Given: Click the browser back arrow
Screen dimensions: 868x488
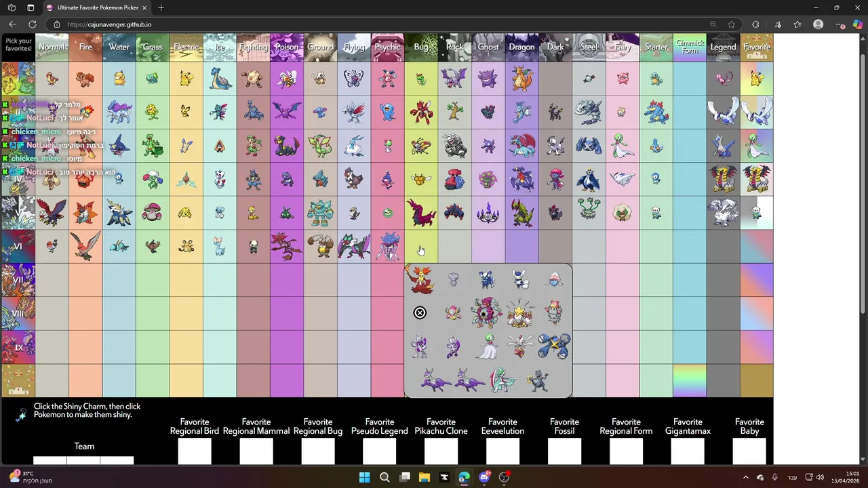Looking at the screenshot, I should pyautogui.click(x=12, y=24).
